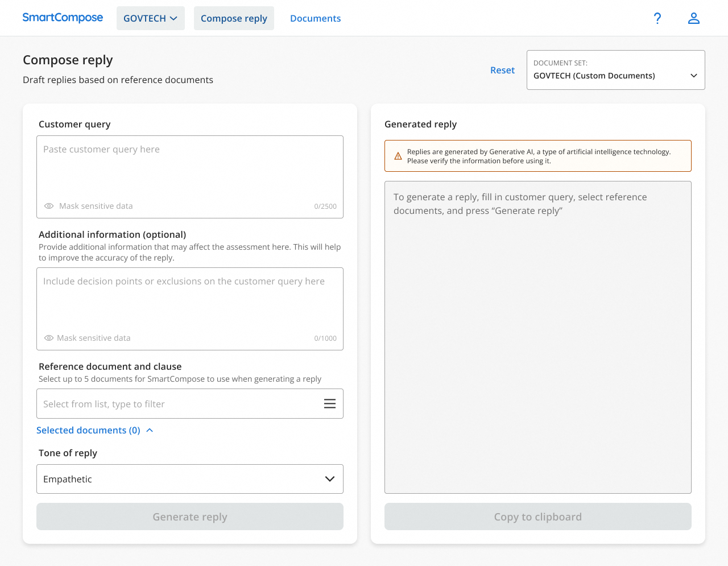Toggle Mask sensitive data for customer query
This screenshot has height=566, width=728.
[x=89, y=206]
